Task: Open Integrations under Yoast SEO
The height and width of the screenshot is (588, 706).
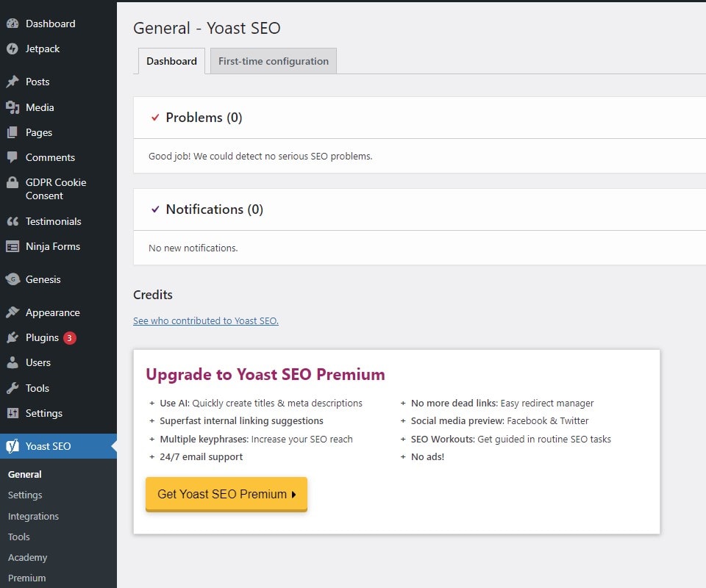Action: tap(33, 516)
